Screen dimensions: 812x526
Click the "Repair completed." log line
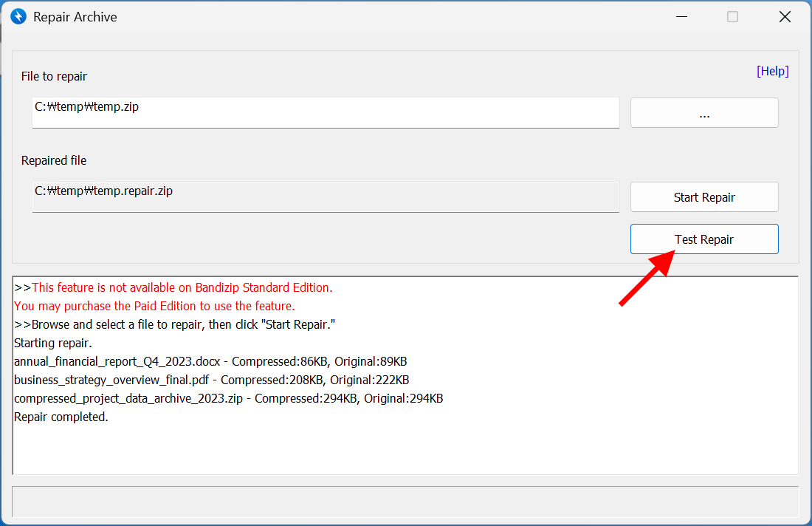tap(61, 417)
